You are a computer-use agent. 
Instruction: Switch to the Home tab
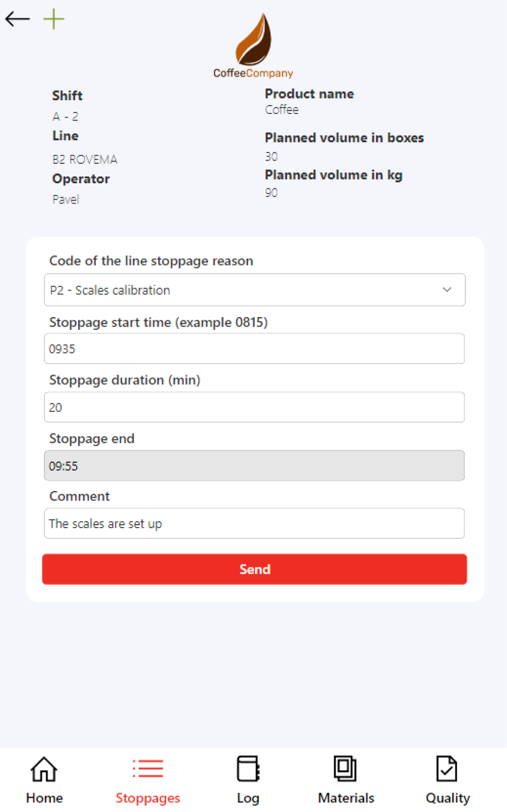tap(44, 798)
